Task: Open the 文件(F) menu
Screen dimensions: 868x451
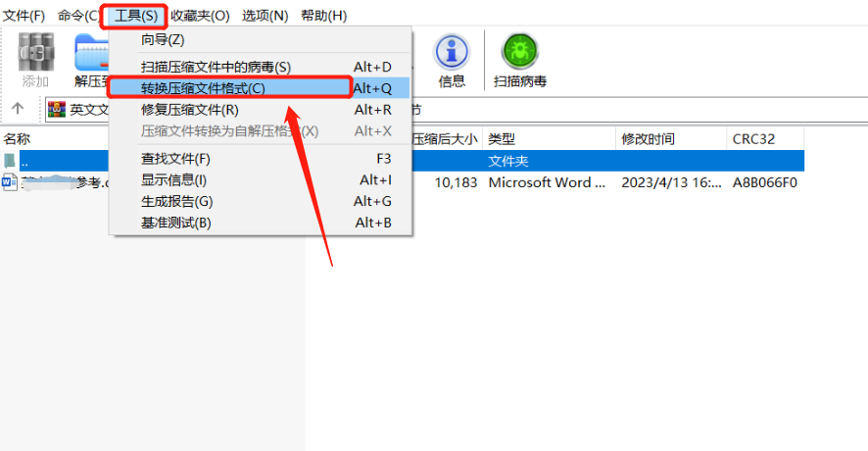Action: (x=24, y=16)
